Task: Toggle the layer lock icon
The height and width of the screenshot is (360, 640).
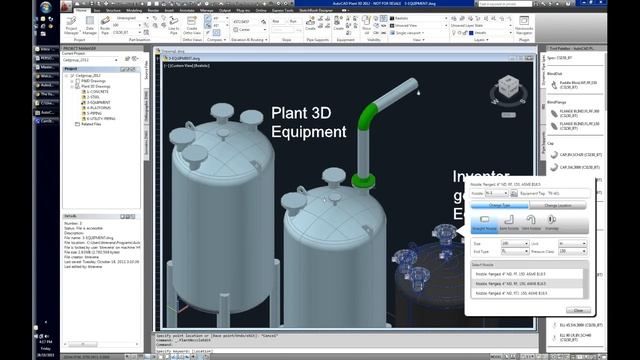Action: pos(464,33)
